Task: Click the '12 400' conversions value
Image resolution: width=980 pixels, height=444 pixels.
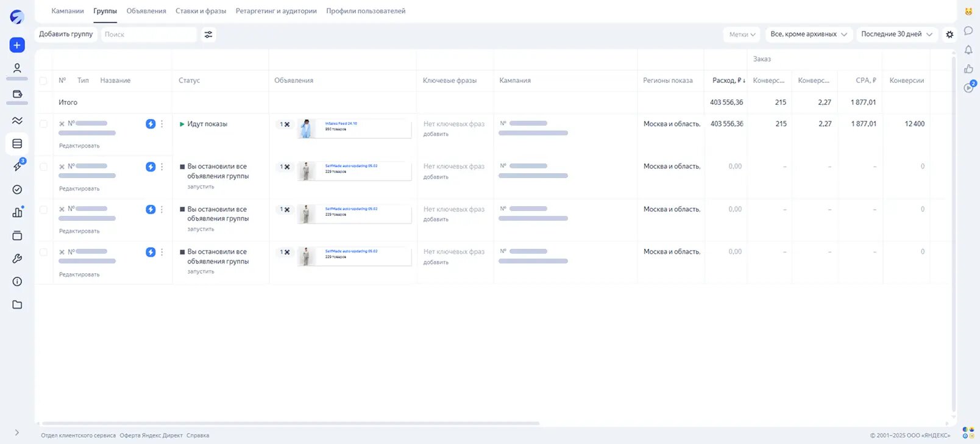Action: click(914, 124)
